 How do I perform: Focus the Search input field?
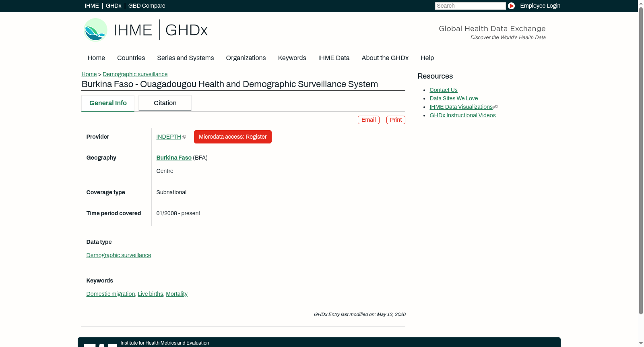[470, 6]
